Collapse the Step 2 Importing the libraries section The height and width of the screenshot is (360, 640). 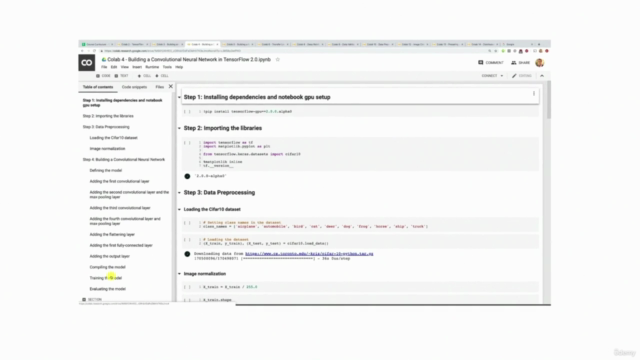coord(179,128)
